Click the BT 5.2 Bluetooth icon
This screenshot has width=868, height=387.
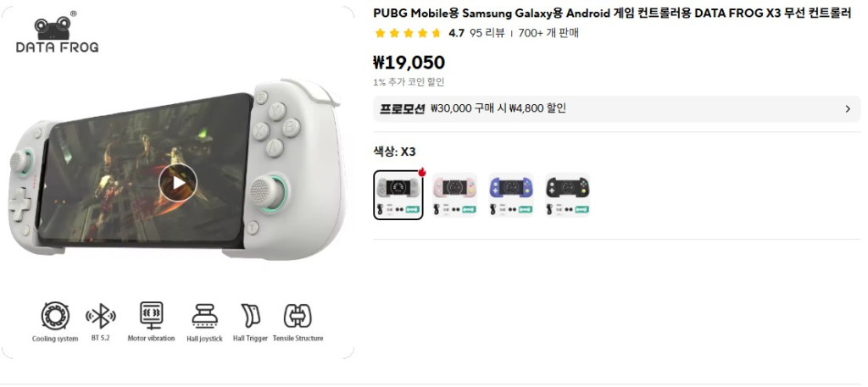101,316
